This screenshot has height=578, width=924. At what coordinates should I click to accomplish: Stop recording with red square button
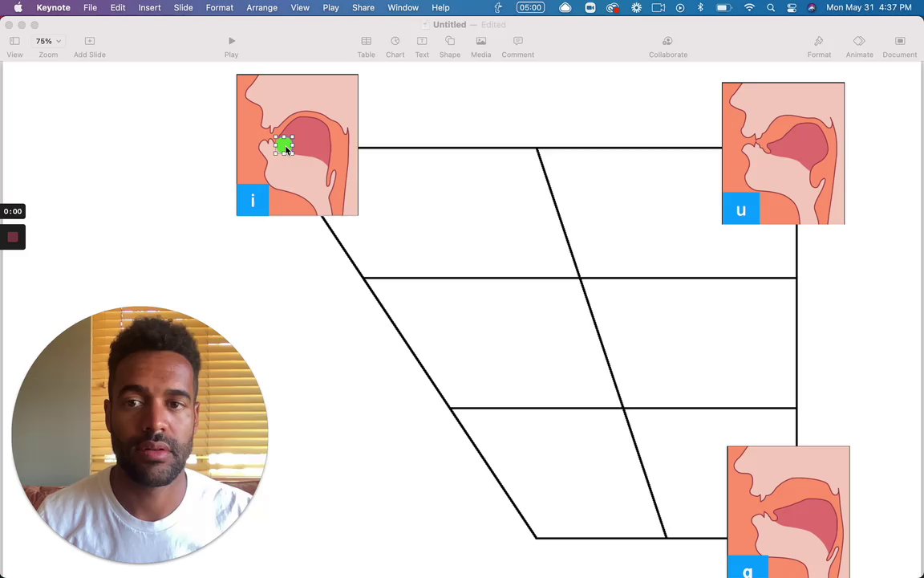coord(12,237)
